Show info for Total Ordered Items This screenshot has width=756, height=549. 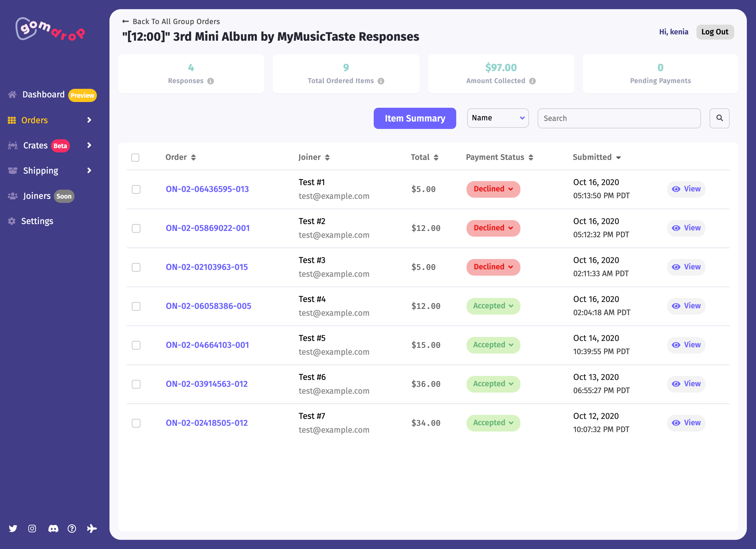tap(381, 81)
